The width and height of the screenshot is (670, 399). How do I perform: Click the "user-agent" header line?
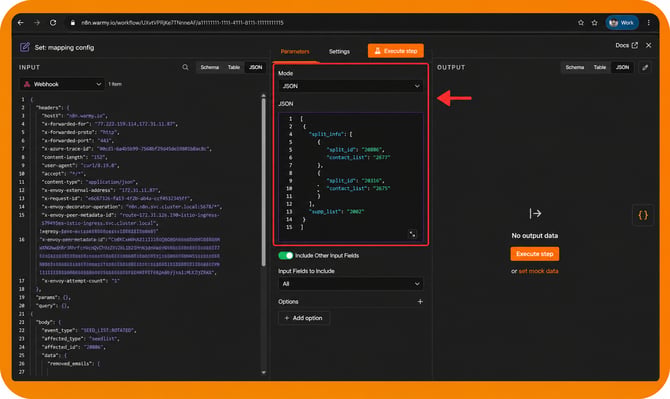tap(81, 165)
